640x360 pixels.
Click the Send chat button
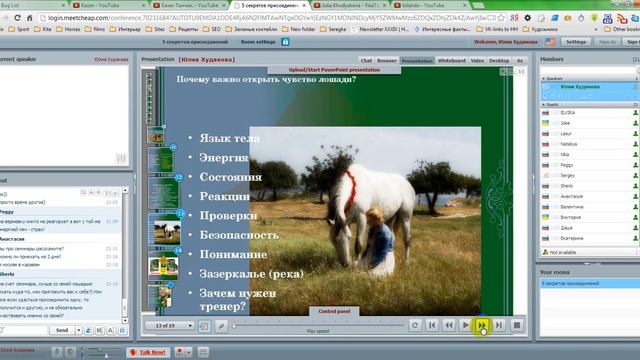(x=62, y=330)
